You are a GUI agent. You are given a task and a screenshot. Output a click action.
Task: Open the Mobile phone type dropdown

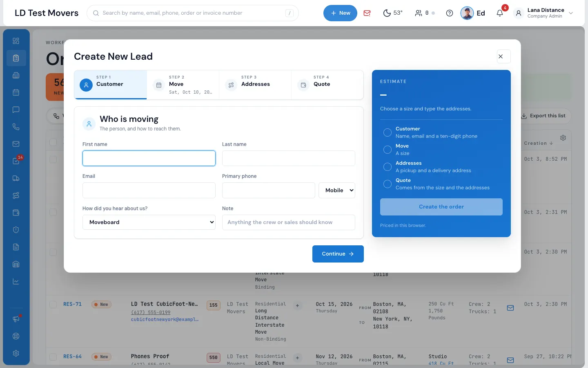click(x=337, y=191)
